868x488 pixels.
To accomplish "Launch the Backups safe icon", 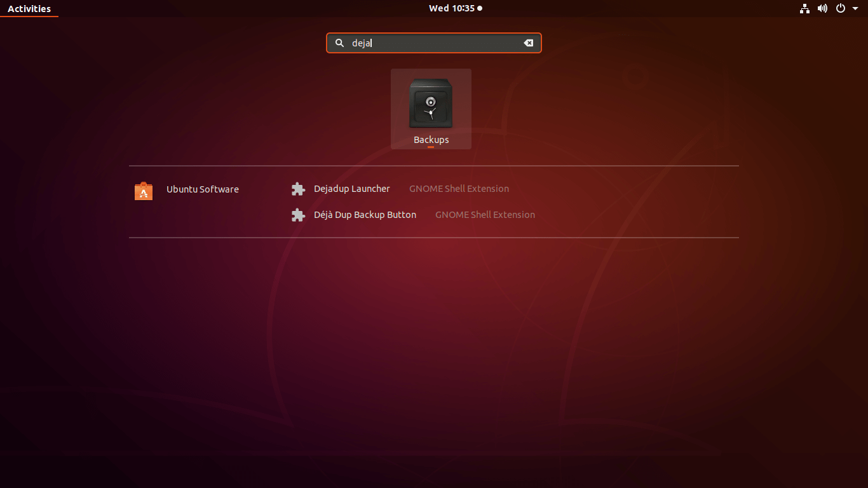I will point(431,103).
